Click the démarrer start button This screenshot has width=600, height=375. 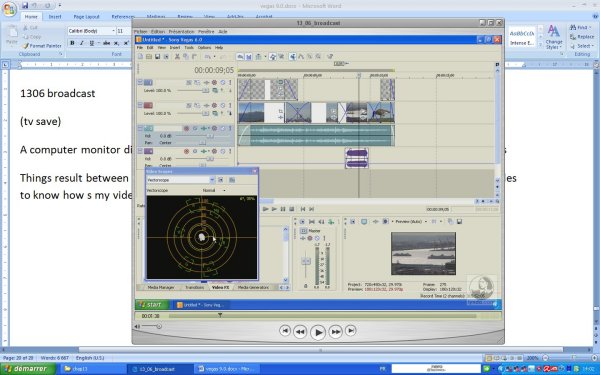click(28, 369)
